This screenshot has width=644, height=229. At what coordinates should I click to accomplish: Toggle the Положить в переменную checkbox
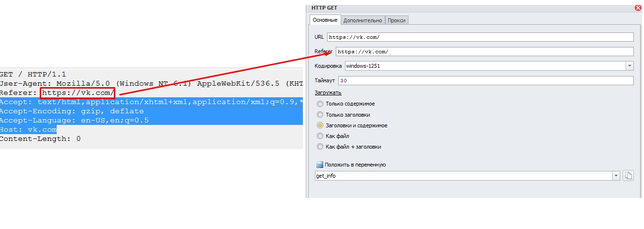pos(320,165)
